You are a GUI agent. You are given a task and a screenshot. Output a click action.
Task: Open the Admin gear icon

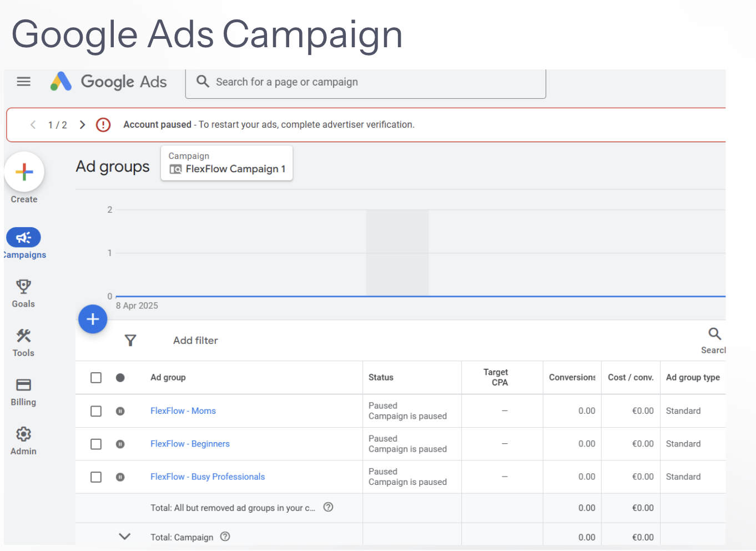[23, 434]
